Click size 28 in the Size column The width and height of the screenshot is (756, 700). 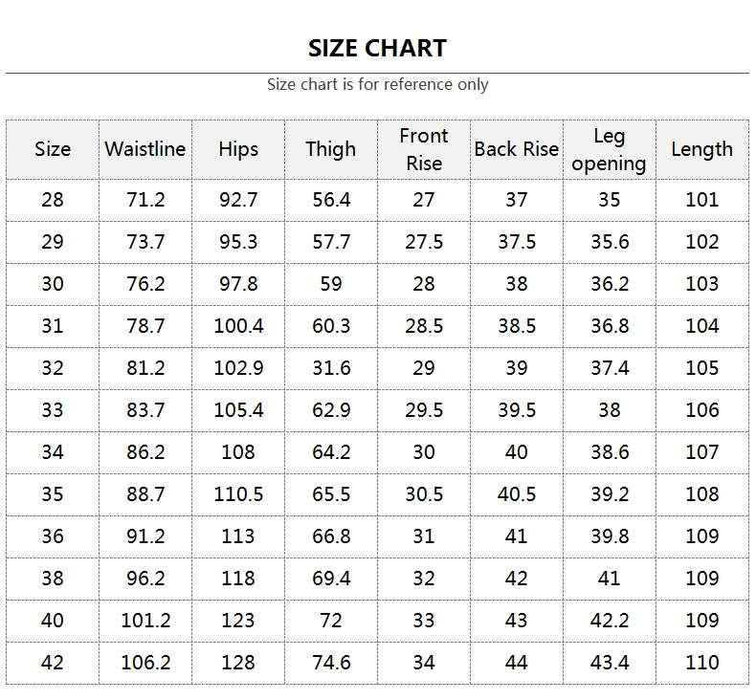tap(53, 200)
